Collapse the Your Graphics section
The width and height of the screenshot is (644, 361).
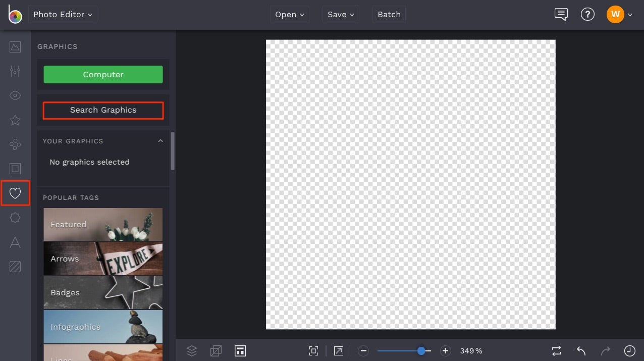click(160, 141)
